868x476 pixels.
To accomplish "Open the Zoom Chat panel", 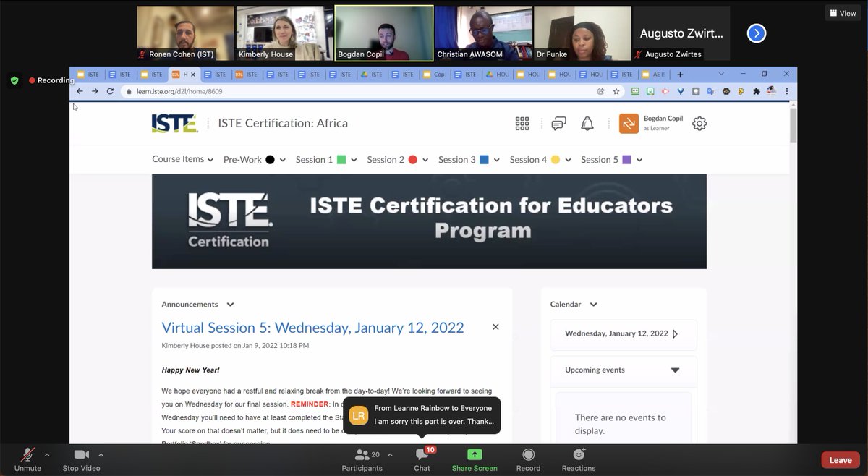I will tap(422, 460).
